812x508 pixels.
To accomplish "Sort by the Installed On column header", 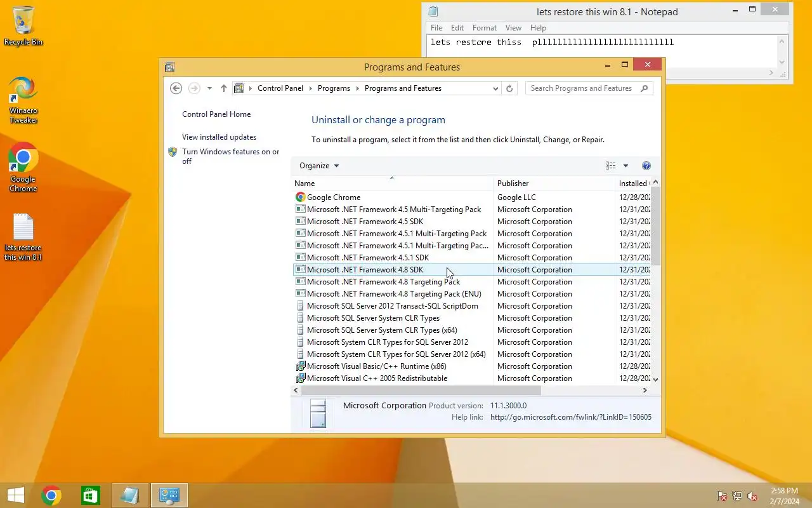I will pos(633,184).
